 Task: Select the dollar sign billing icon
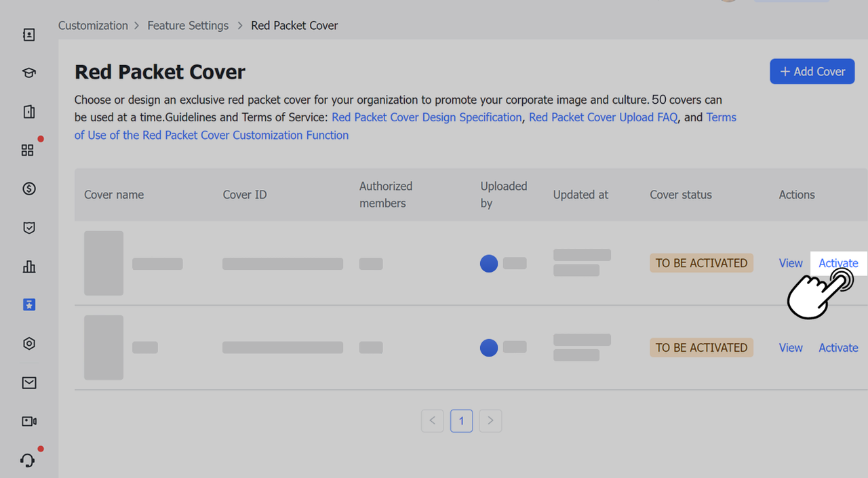click(x=28, y=189)
